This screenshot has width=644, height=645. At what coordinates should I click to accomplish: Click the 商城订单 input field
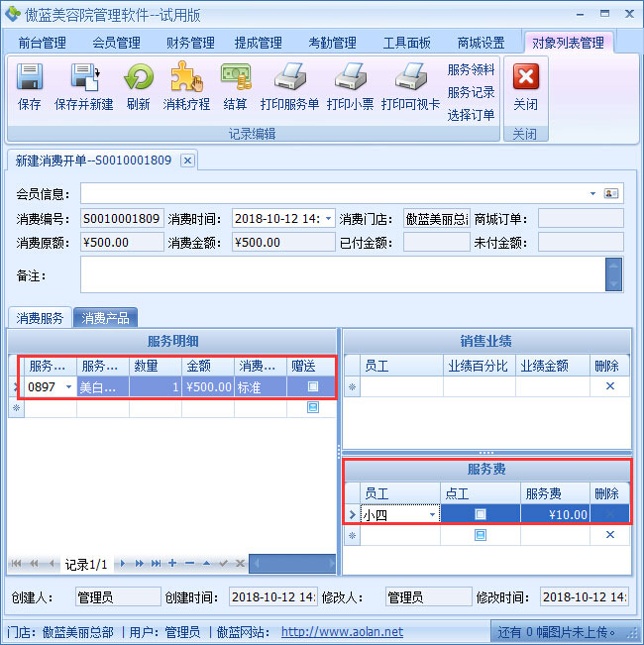(x=581, y=218)
